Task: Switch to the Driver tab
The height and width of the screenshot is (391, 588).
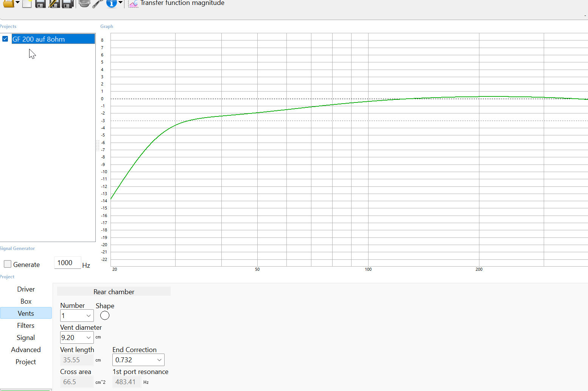Action: [x=26, y=289]
